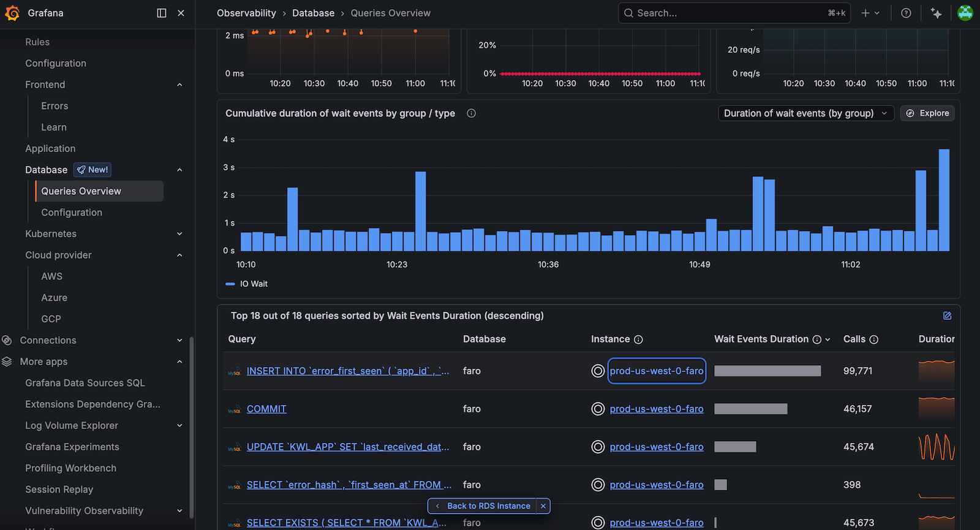Click the Connections sidebar icon

(x=7, y=340)
